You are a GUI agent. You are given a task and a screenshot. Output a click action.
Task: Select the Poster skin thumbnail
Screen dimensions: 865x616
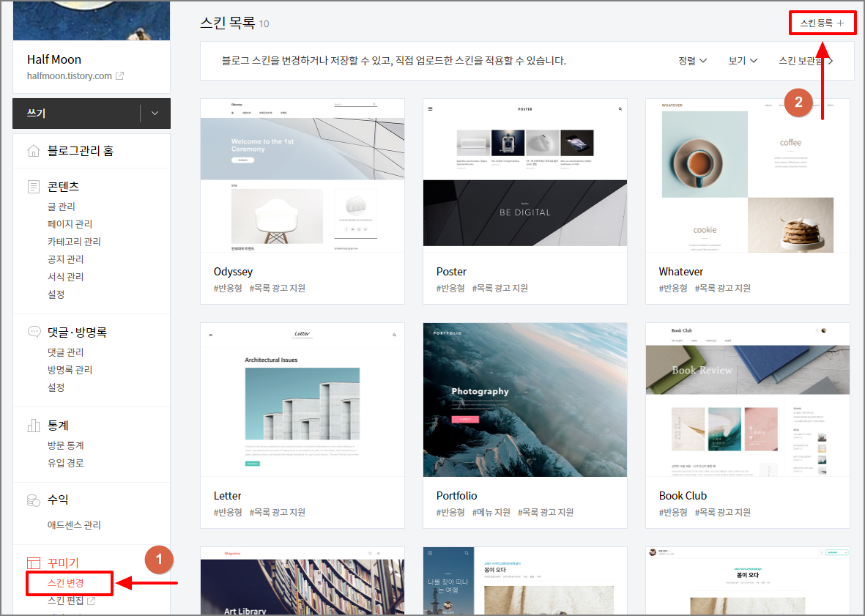pos(525,175)
